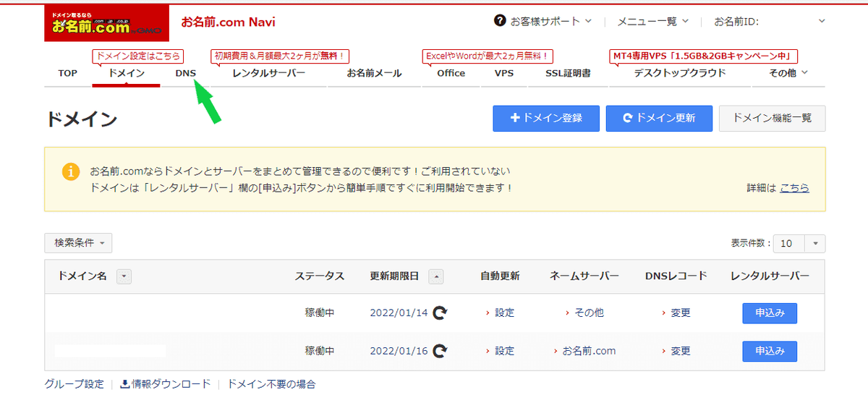The width and height of the screenshot is (868, 416).
Task: Click the その他 nameserver link
Action: click(589, 313)
